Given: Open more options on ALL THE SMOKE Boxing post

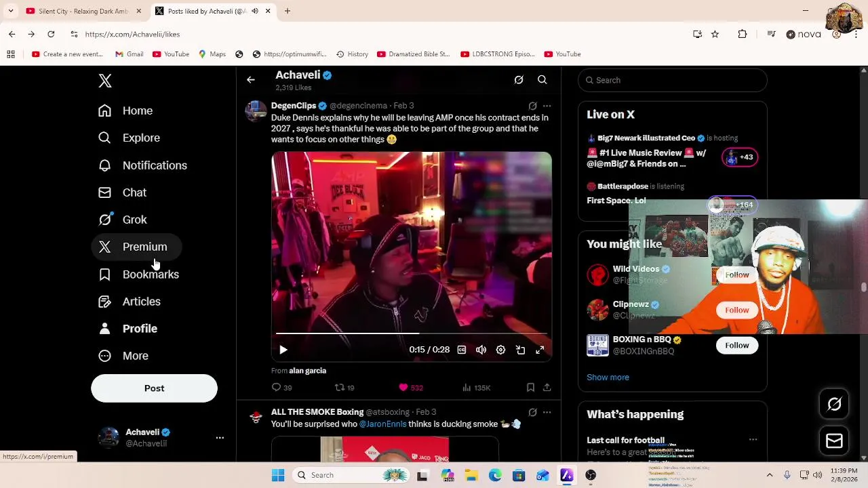Looking at the screenshot, I should point(547,412).
